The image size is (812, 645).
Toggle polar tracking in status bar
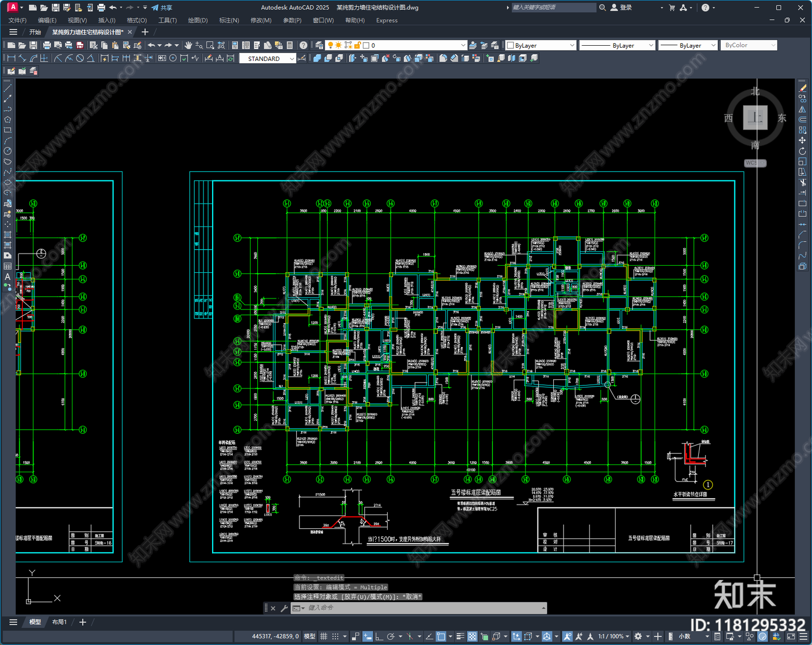coord(391,636)
